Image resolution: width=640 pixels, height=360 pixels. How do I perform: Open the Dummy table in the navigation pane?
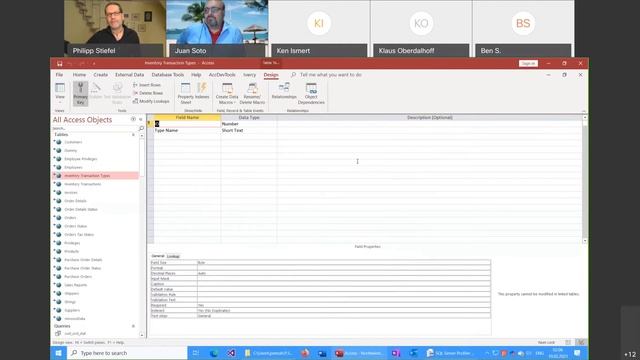click(71, 150)
